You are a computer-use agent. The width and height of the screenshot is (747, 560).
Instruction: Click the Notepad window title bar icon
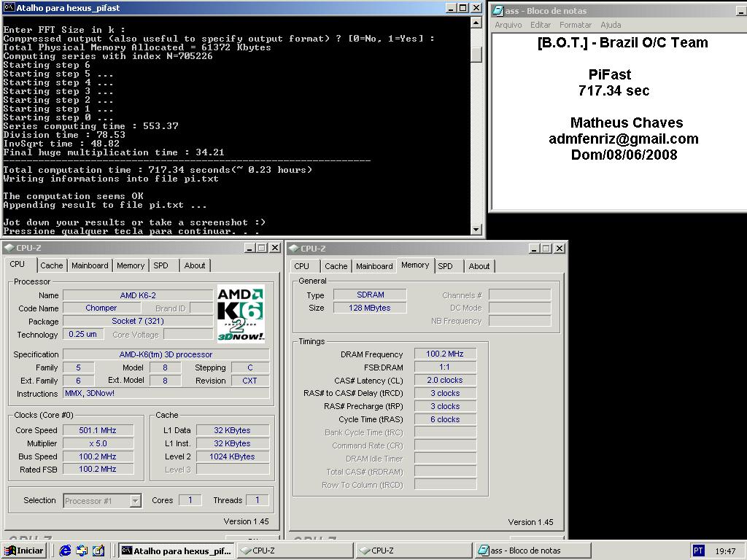point(498,10)
